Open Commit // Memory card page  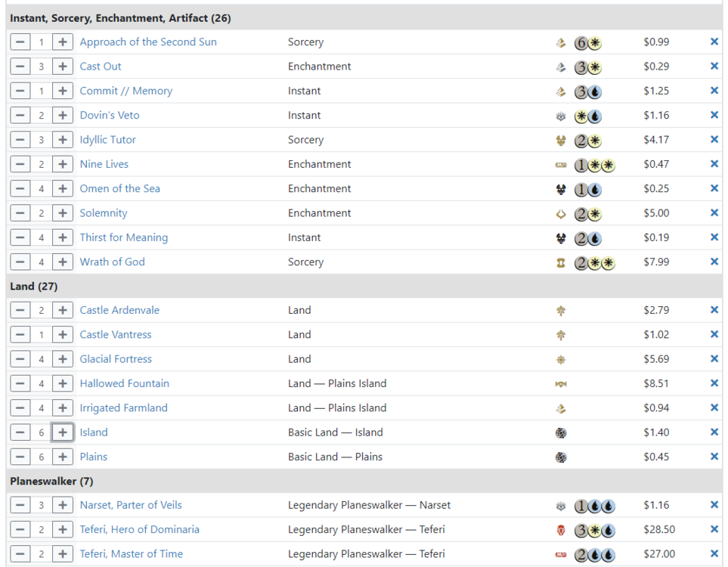pyautogui.click(x=126, y=91)
